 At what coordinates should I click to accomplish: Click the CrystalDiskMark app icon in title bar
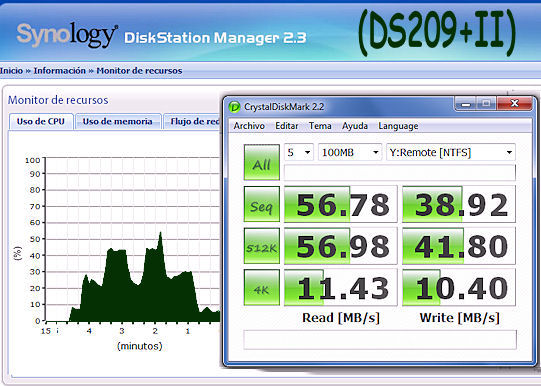pos(235,107)
